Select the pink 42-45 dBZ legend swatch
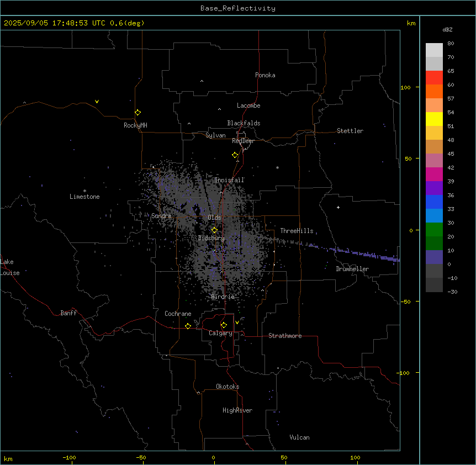The width and height of the screenshot is (476, 465). pos(434,161)
